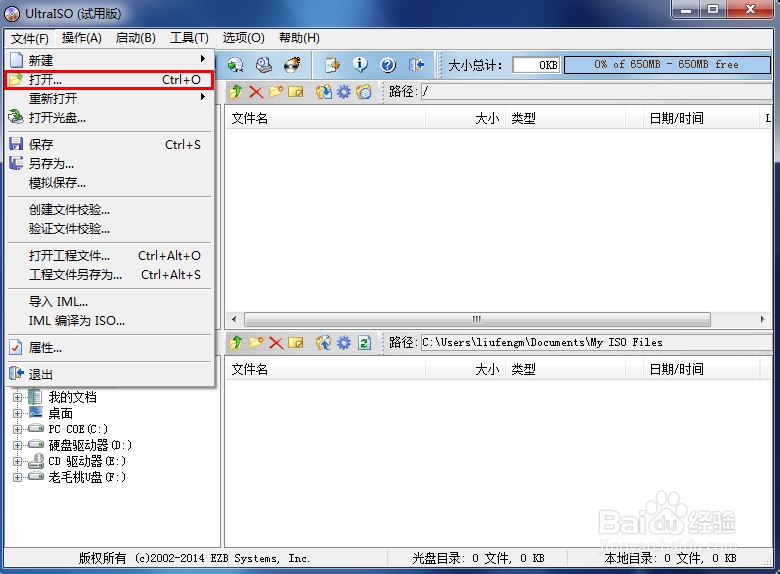
Task: Sort image pane by 文件名 column
Action: [325, 118]
